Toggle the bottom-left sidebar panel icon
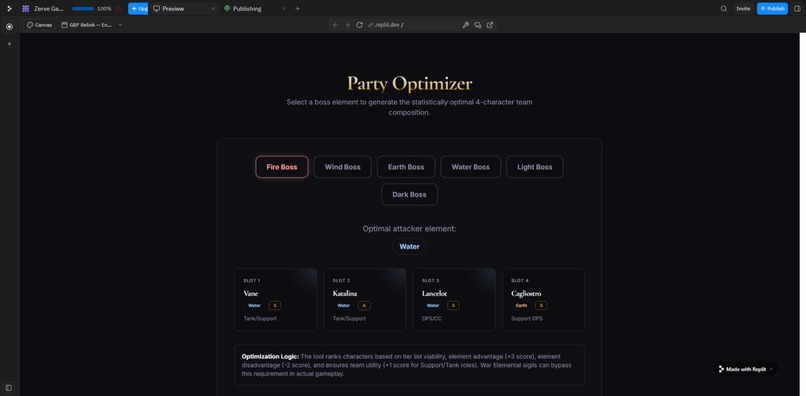The width and height of the screenshot is (806, 396). click(x=9, y=387)
